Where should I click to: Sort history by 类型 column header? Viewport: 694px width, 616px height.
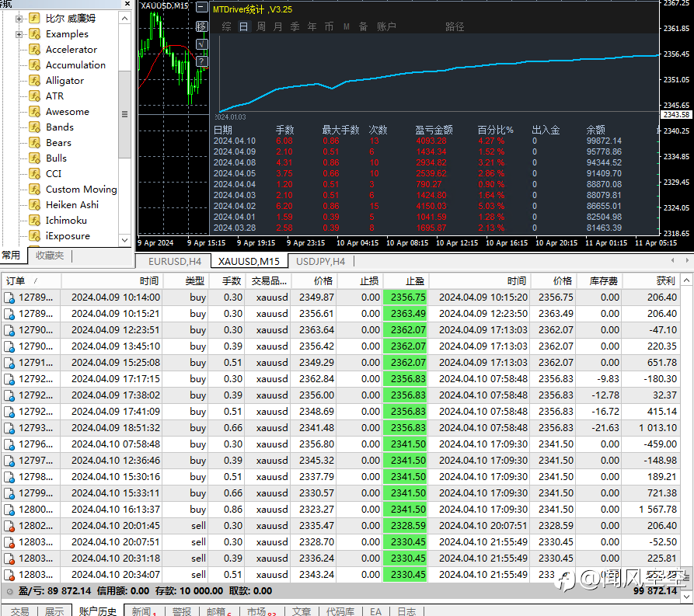pyautogui.click(x=187, y=281)
